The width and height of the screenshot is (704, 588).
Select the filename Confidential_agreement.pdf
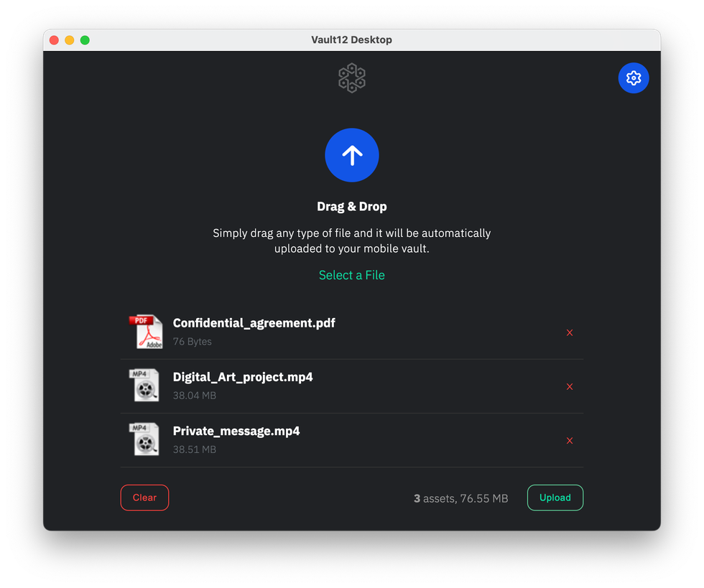point(254,323)
